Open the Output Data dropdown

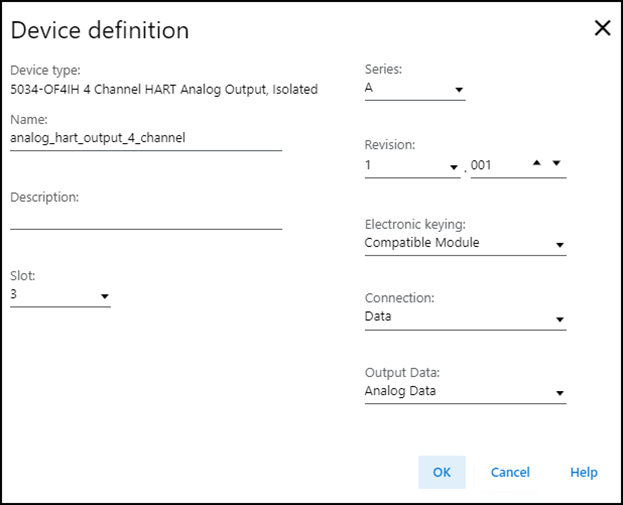pos(559,394)
